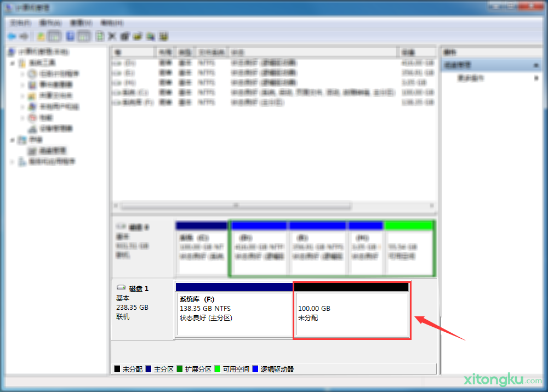
Task: Select Device Manager in left tree
Action: pyautogui.click(x=55, y=129)
